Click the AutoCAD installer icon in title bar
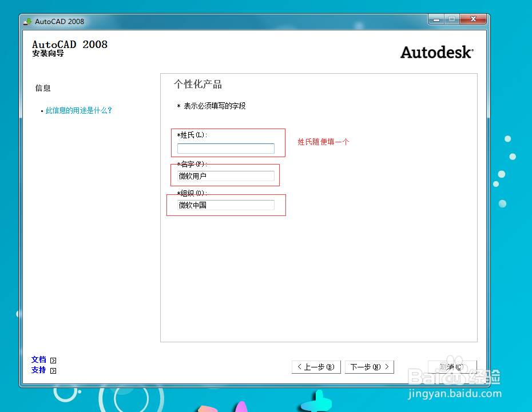532x412 pixels. point(27,22)
